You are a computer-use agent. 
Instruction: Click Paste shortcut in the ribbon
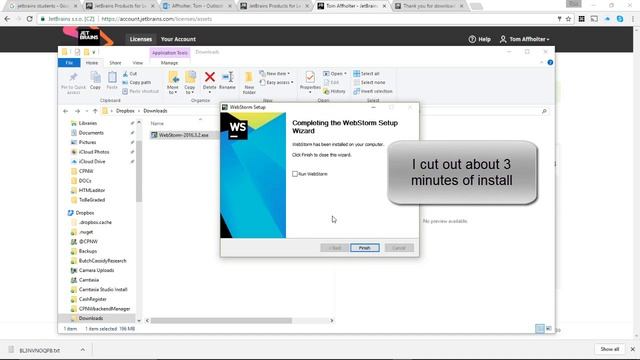(140, 91)
